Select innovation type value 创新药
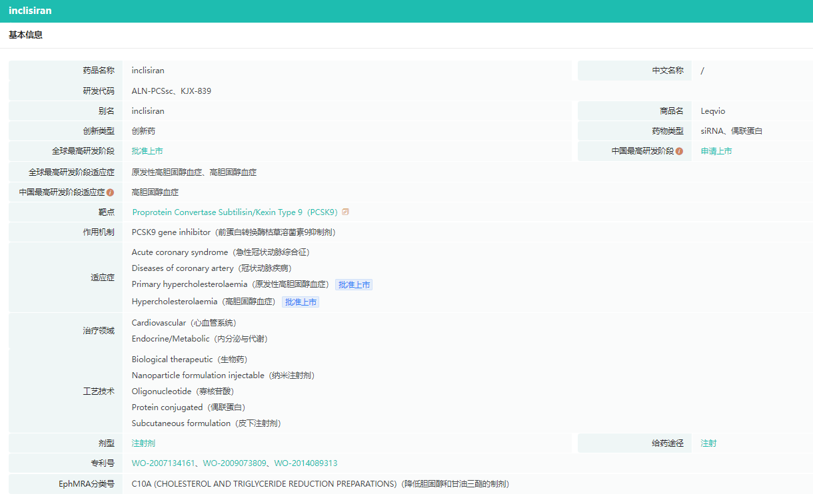This screenshot has width=813, height=504. click(x=143, y=131)
